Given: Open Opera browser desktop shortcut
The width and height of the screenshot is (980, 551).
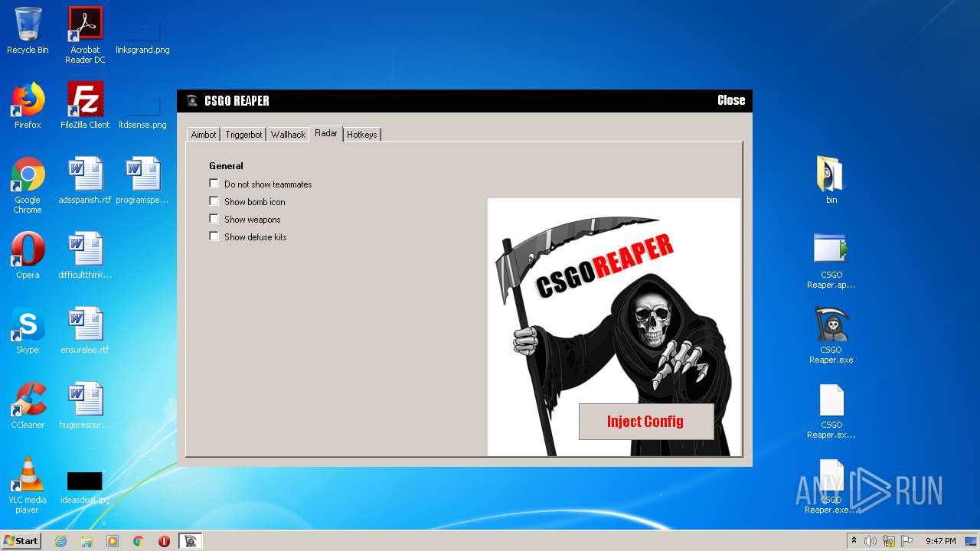Looking at the screenshot, I should tap(28, 256).
